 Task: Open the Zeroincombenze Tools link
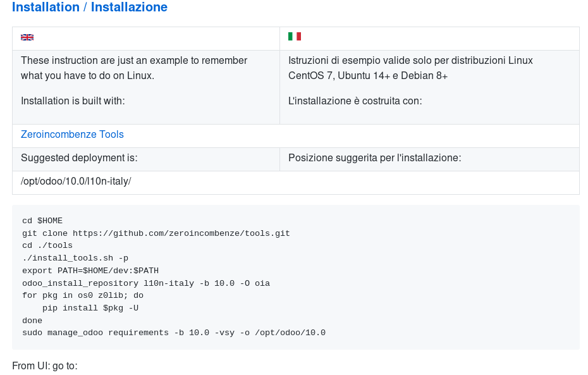(x=72, y=134)
